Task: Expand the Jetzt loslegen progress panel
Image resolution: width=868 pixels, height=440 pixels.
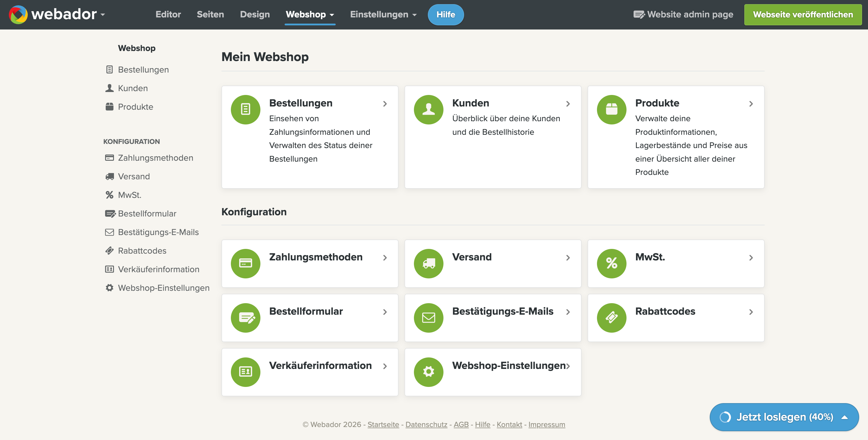Action: coord(784,417)
